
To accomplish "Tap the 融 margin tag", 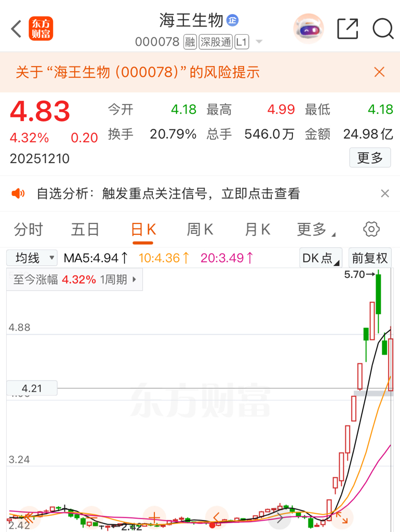I will 190,42.
